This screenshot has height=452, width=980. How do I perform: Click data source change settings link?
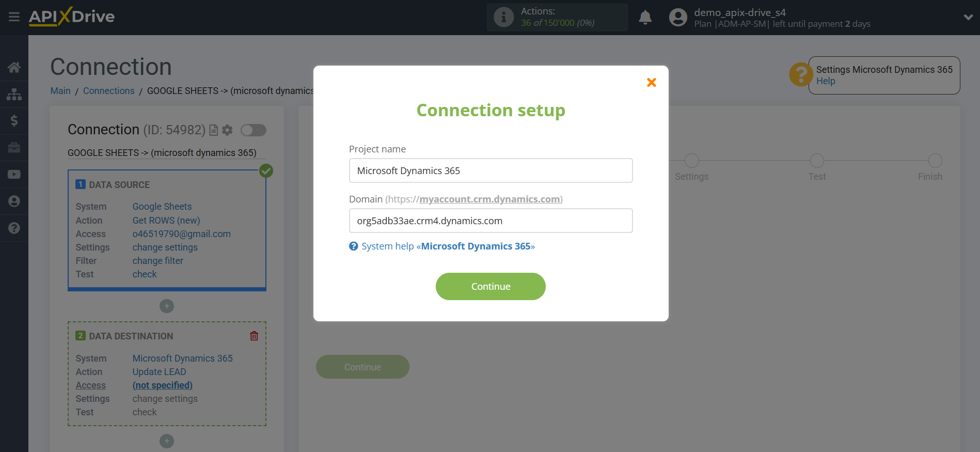[165, 247]
